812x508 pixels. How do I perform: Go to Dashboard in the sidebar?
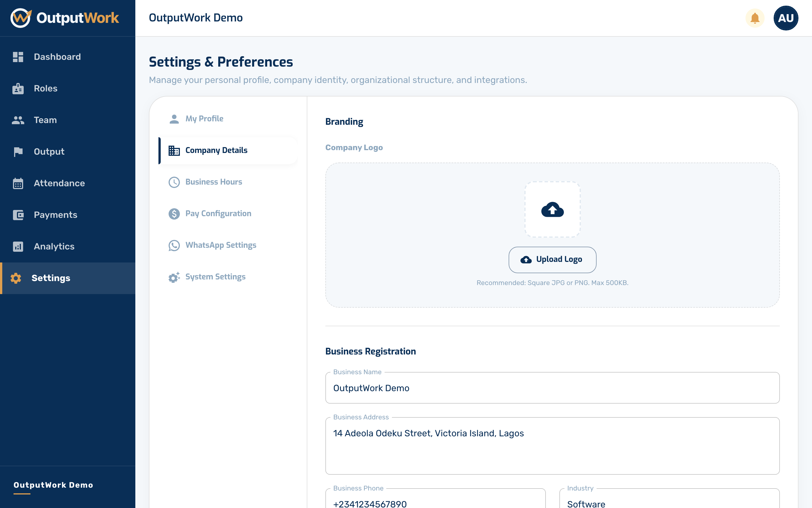point(68,57)
